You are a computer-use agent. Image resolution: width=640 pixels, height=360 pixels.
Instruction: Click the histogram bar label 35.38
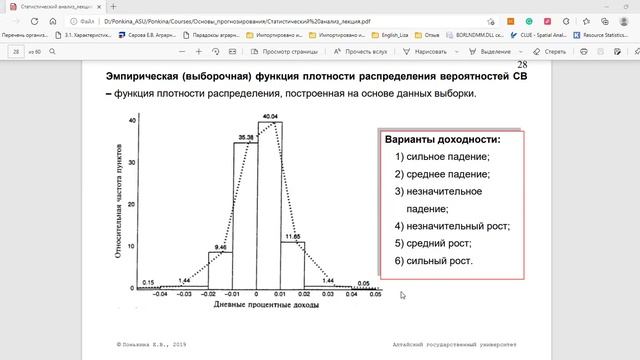click(x=246, y=137)
